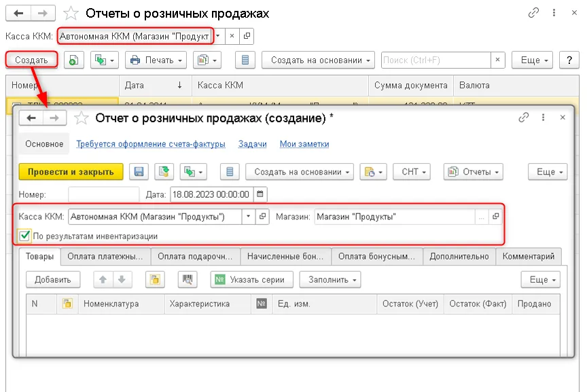The width and height of the screenshot is (587, 392).
Task: Star the report creation form as favorite
Action: (x=82, y=118)
